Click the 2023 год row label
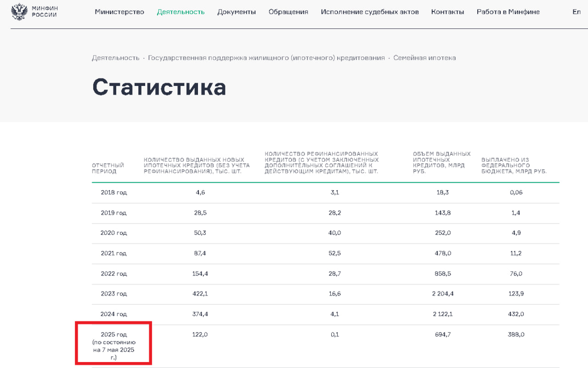588x368 pixels. pos(114,294)
